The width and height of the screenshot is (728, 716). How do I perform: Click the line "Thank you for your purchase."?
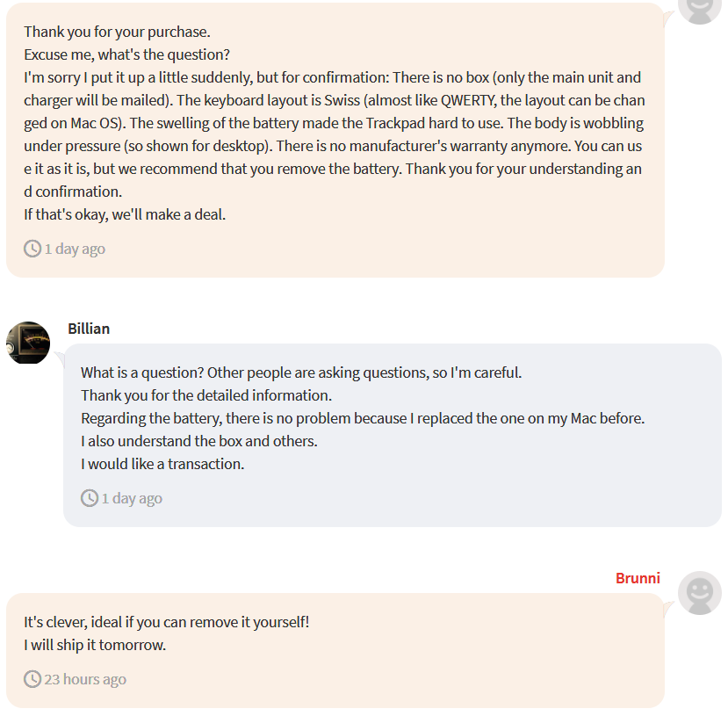click(117, 32)
